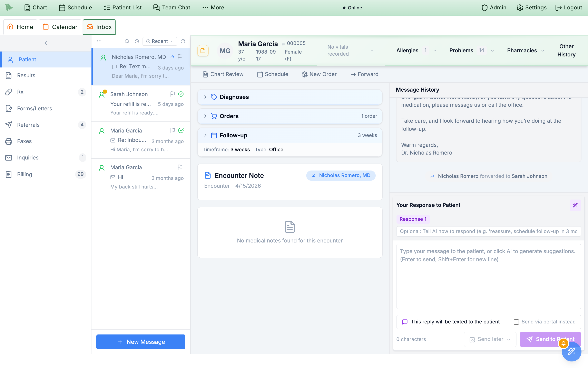Click the New Message button
Viewport: 588px width, 368px height.
coord(141,342)
